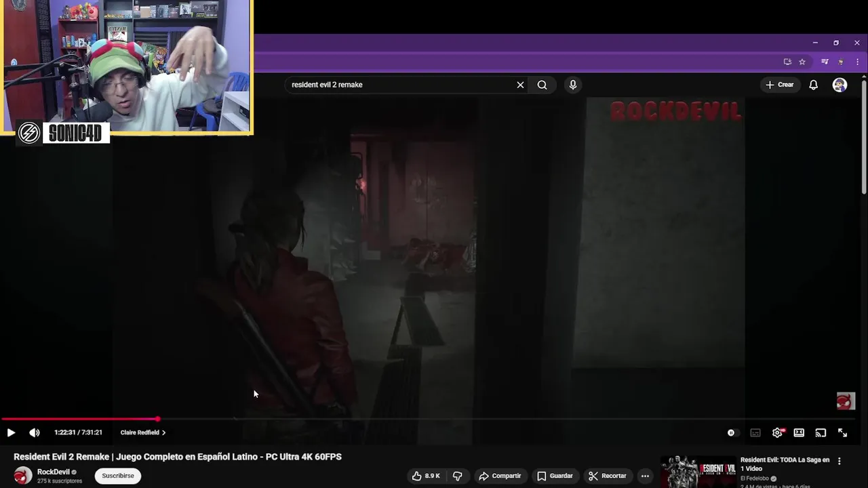Bookmark this page with the star

pyautogui.click(x=802, y=62)
